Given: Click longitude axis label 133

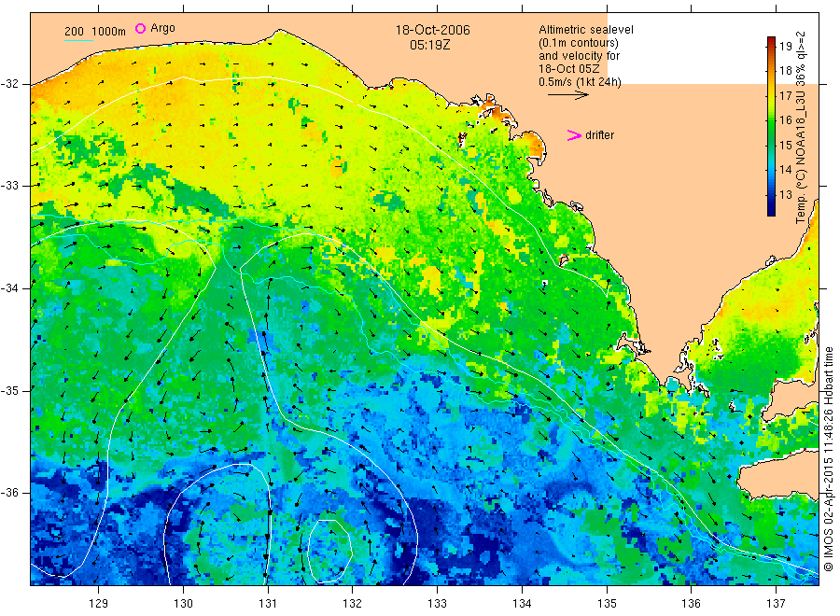Looking at the screenshot, I should pos(437,604).
